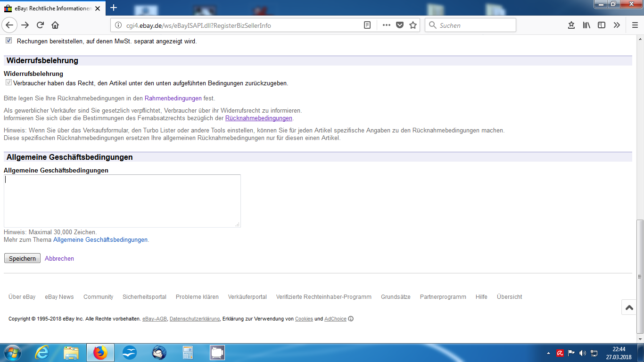Bookmark this page with star icon
The image size is (644, 362).
coord(413,25)
